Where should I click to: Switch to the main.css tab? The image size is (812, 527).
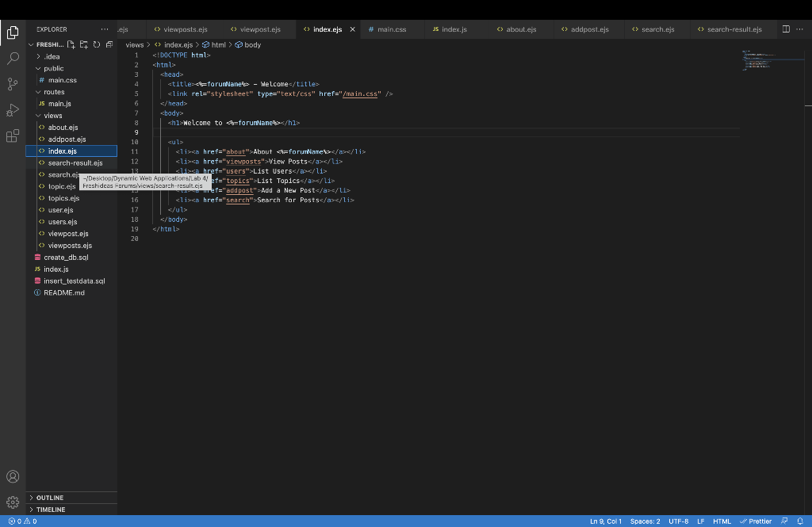[392, 29]
